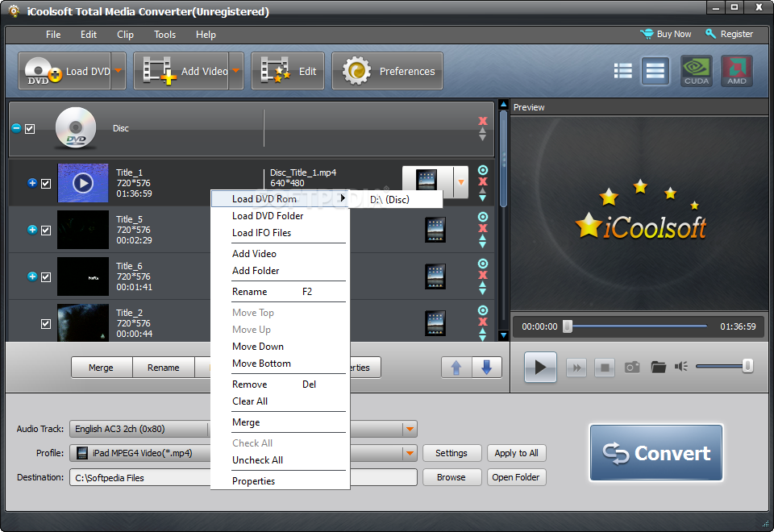Remove Title_6 with red X icon
774x532 pixels.
click(x=483, y=275)
